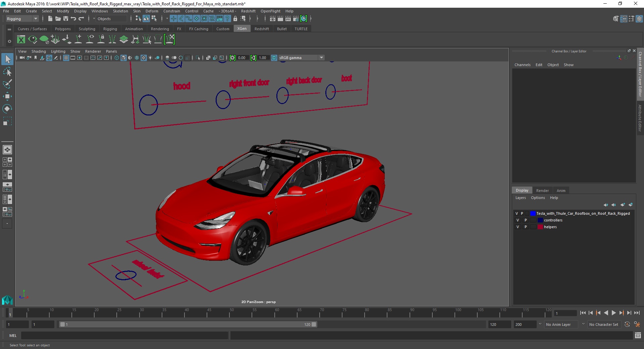The height and width of the screenshot is (349, 644).
Task: Click the Save scene icon
Action: [x=66, y=19]
